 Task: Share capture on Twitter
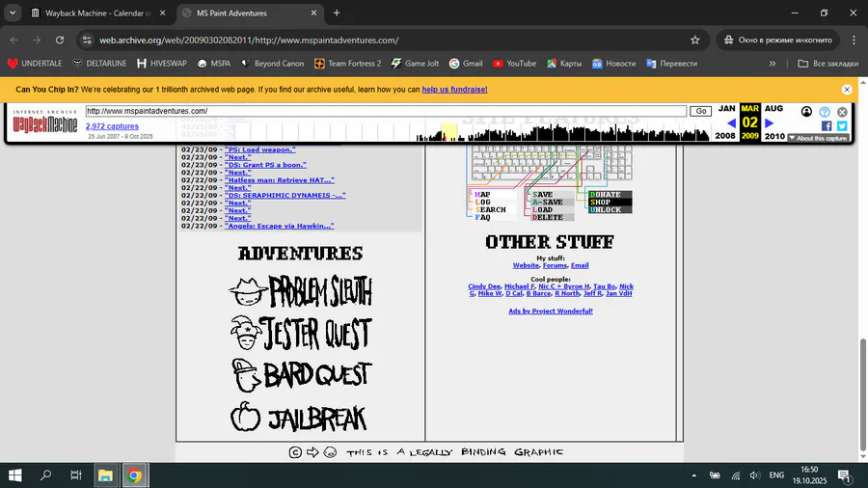[x=842, y=126]
